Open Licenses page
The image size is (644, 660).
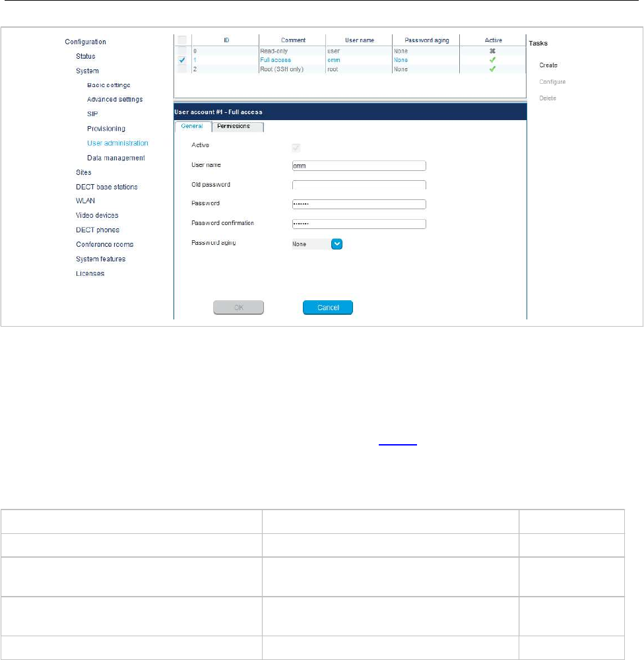click(90, 274)
